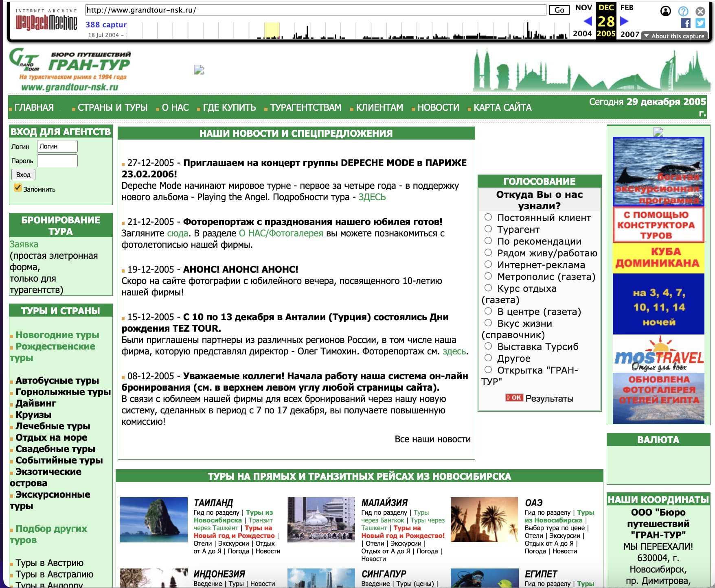Viewport: 715px width, 588px height.
Task: Click the ГРАН-ТУР GT site logo
Action: pos(70,70)
